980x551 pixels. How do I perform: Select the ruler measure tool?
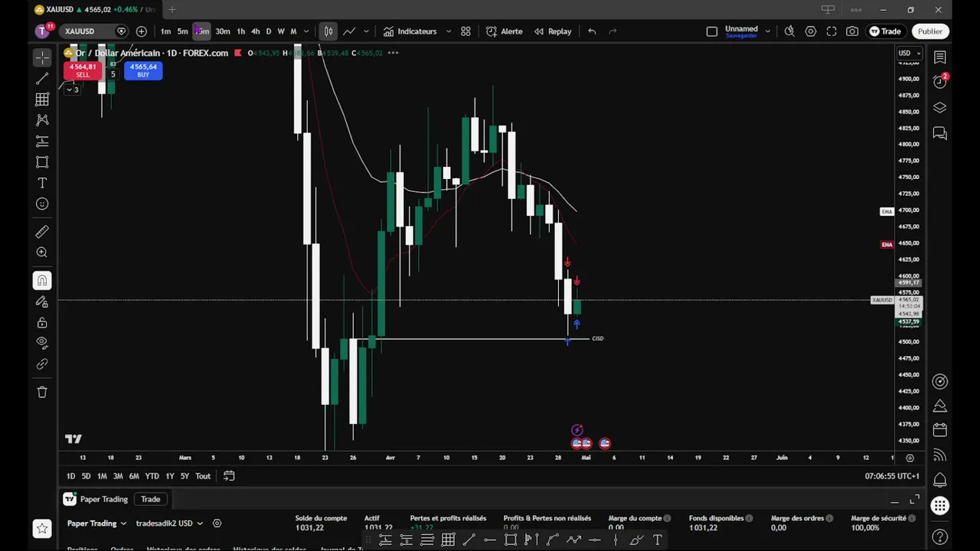(x=42, y=232)
